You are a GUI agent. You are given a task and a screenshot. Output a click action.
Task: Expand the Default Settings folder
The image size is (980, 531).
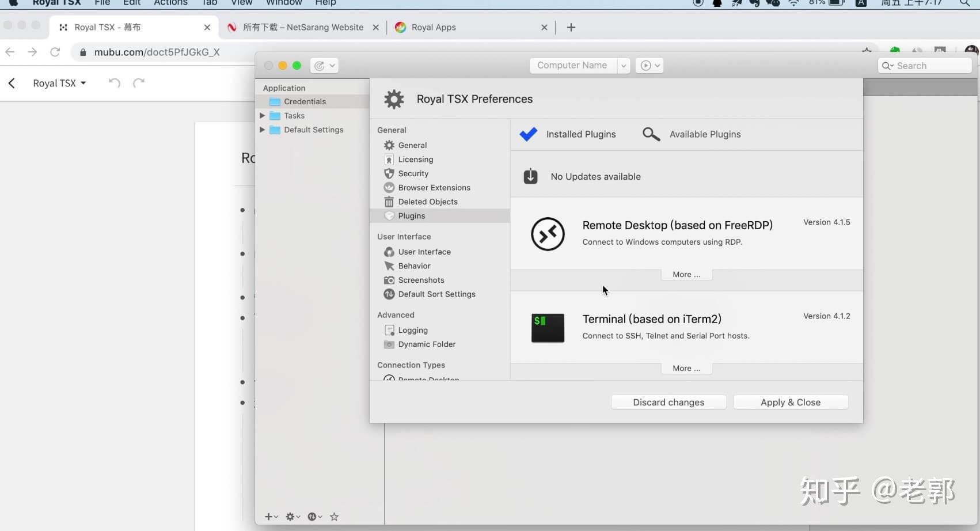[x=263, y=130]
